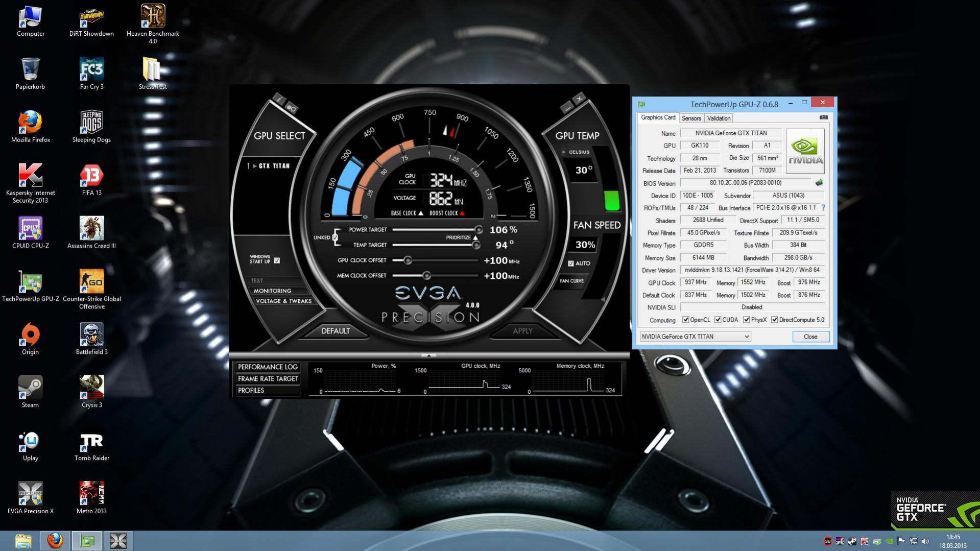
Task: Select the Crysis 3 desktop shortcut
Action: coord(92,392)
